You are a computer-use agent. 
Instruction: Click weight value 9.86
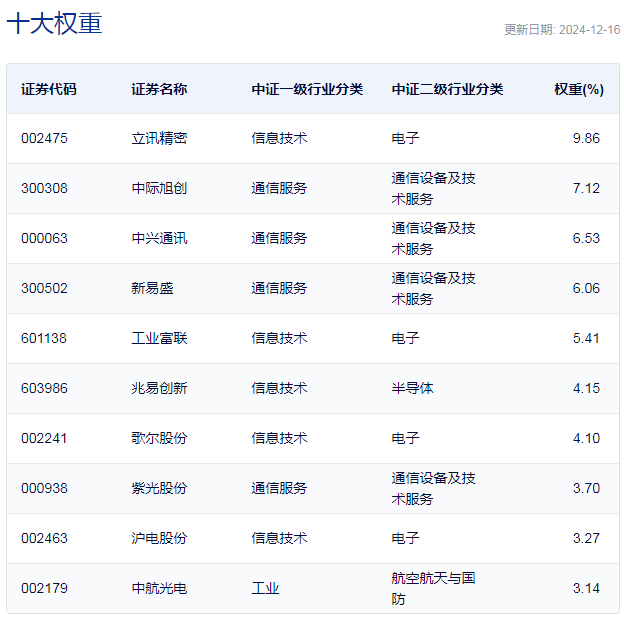(x=586, y=138)
